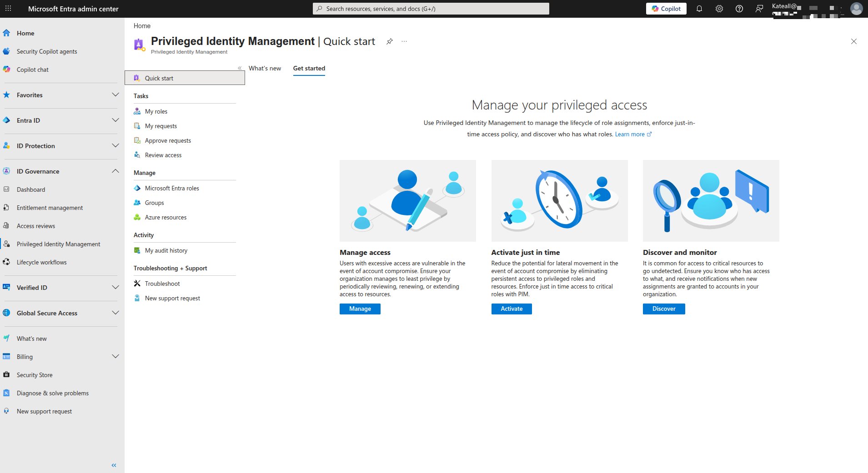The height and width of the screenshot is (473, 868).
Task: Expand the Entra ID section
Action: point(115,120)
